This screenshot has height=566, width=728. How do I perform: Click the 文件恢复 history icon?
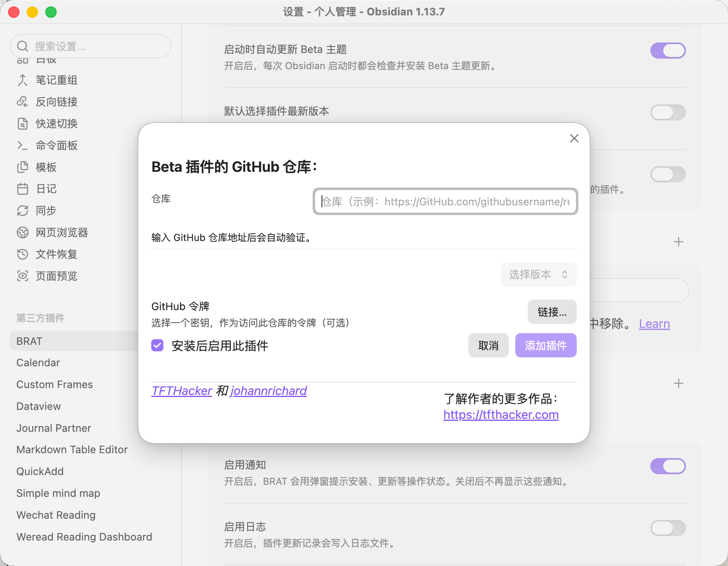click(x=23, y=254)
